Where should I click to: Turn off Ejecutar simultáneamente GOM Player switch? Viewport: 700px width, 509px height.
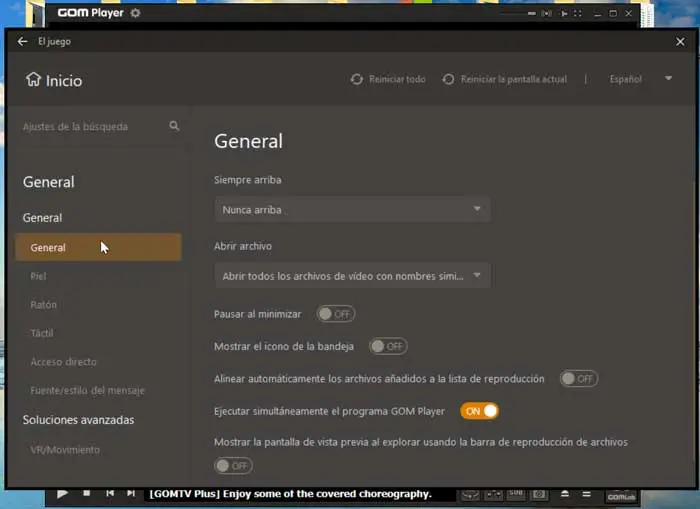point(479,411)
